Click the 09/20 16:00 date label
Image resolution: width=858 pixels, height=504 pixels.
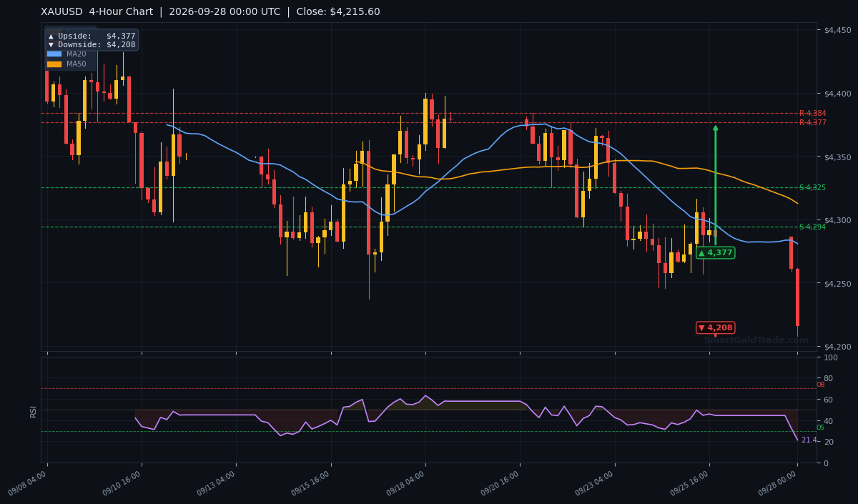click(499, 483)
